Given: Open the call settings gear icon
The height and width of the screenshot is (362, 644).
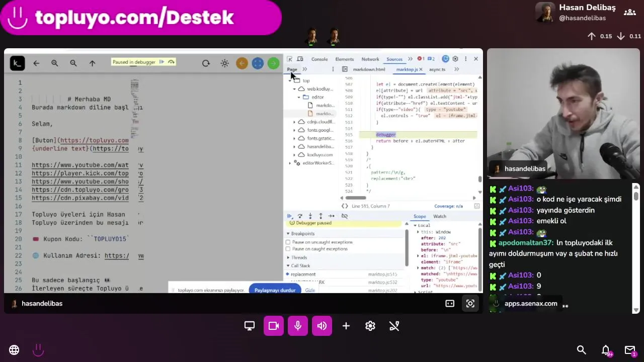Looking at the screenshot, I should click(x=370, y=326).
